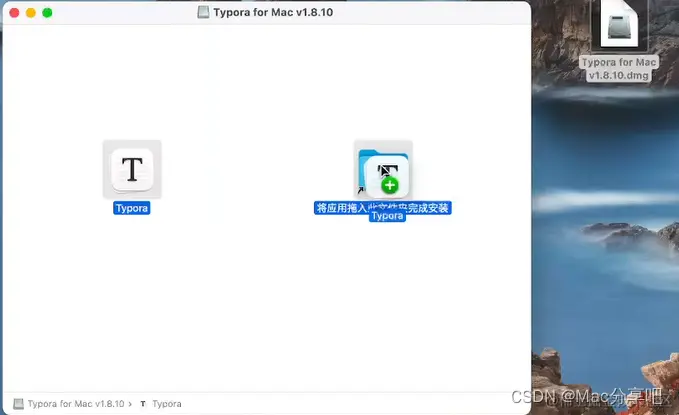Select the Typora for Mac v1.8.10.dmg file name
Viewport: 679px width, 415px height.
[x=619, y=68]
